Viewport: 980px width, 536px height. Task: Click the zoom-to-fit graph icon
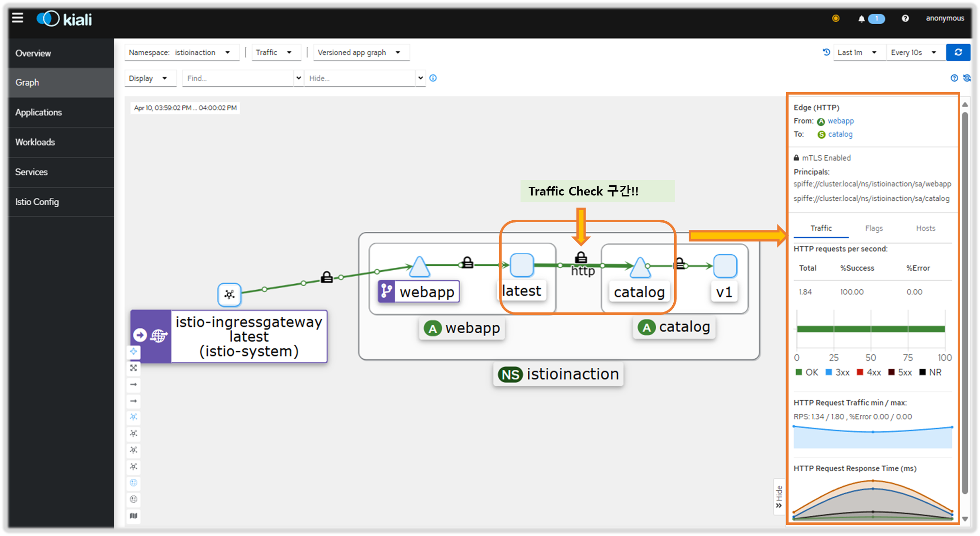pos(133,368)
